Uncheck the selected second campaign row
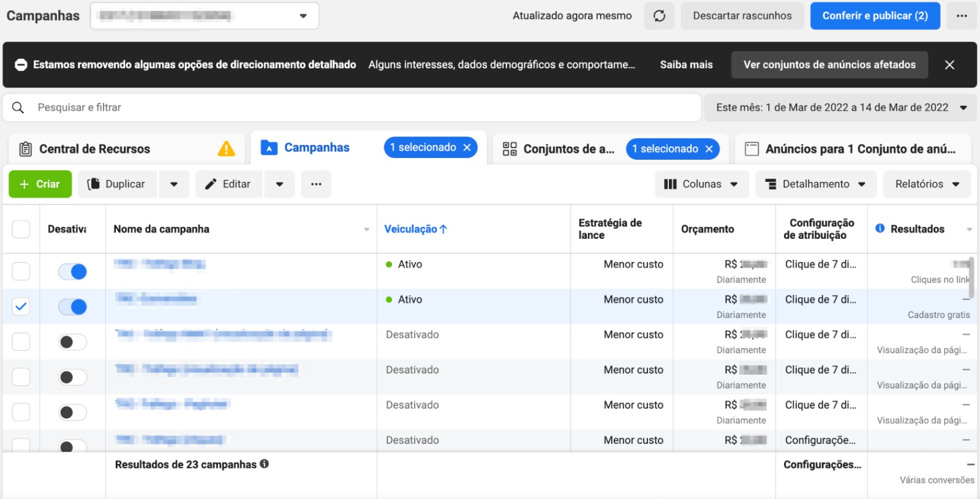The height and width of the screenshot is (499, 980). pos(21,307)
